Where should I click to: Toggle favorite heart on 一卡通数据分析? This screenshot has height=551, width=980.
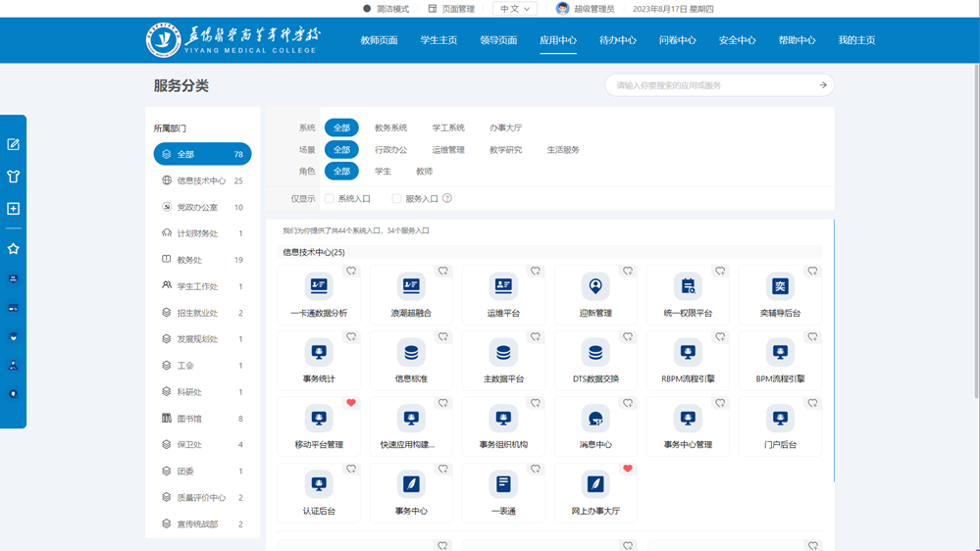pyautogui.click(x=351, y=272)
